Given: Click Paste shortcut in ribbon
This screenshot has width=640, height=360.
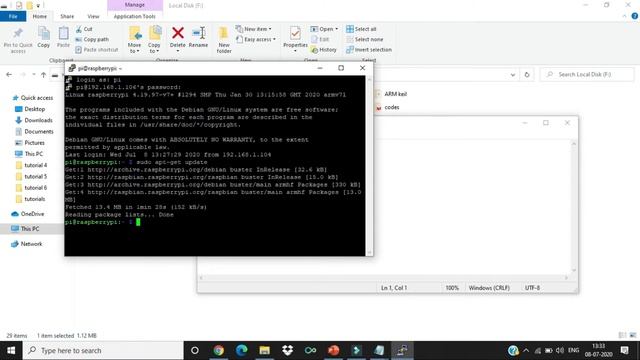Looking at the screenshot, I should coord(97,49).
